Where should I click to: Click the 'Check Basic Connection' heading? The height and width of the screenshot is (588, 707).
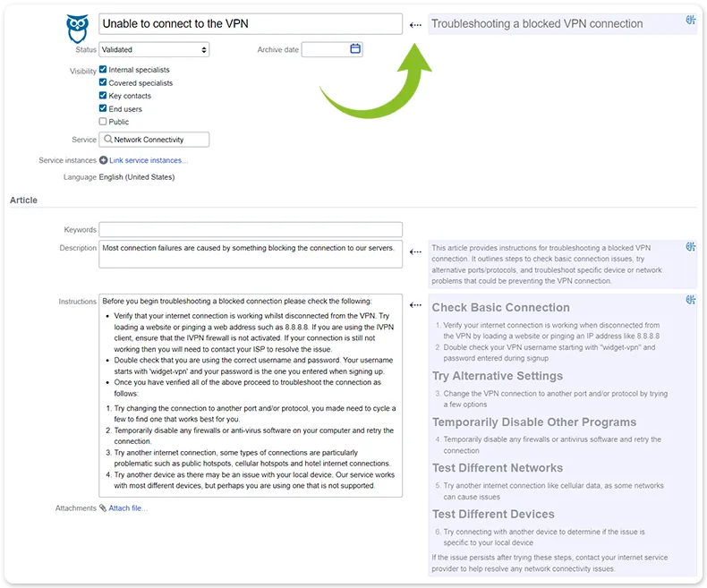click(x=500, y=308)
